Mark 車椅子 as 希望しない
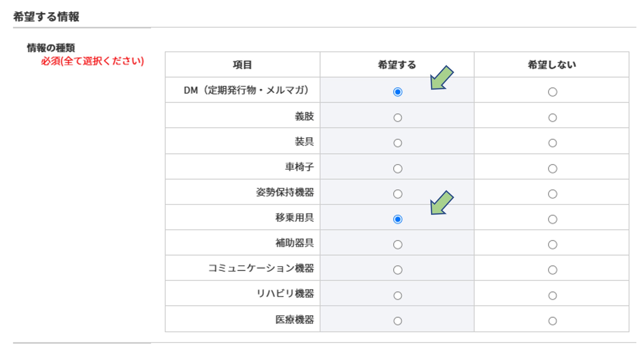The width and height of the screenshot is (644, 346). click(552, 169)
